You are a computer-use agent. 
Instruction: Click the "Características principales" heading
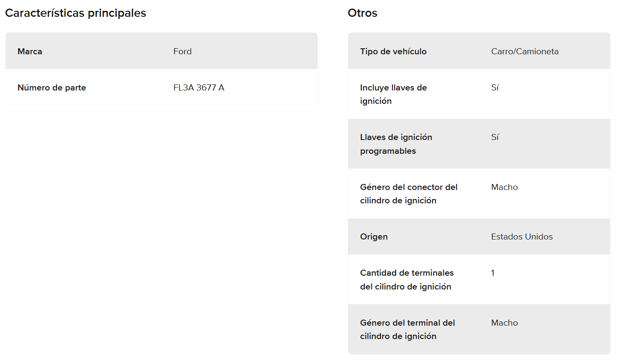[75, 13]
